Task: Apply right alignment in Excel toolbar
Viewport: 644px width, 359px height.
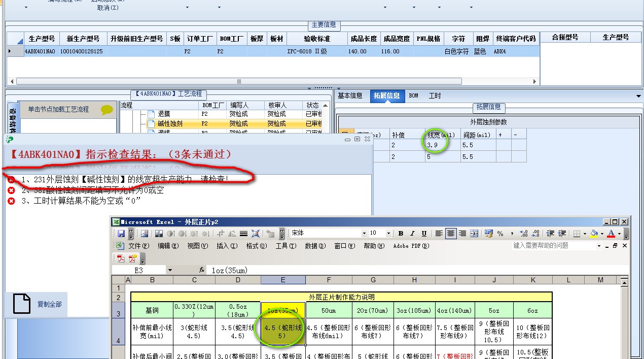Action: 462,234
